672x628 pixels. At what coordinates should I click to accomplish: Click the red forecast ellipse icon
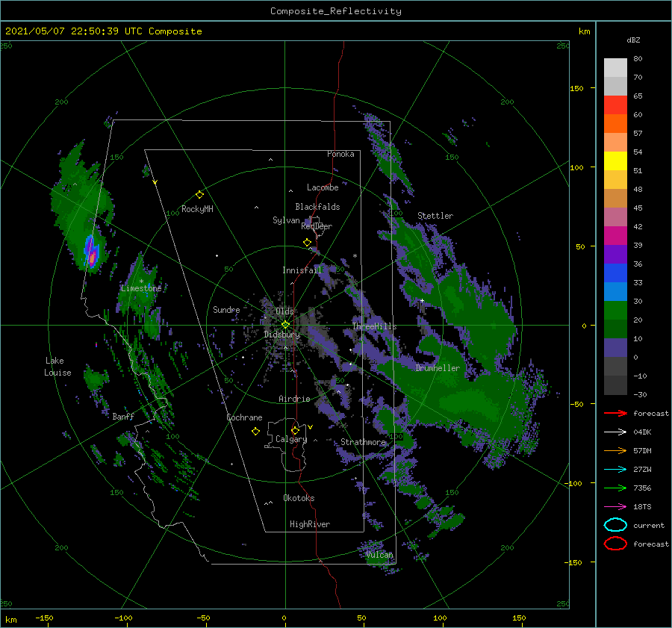coord(615,544)
